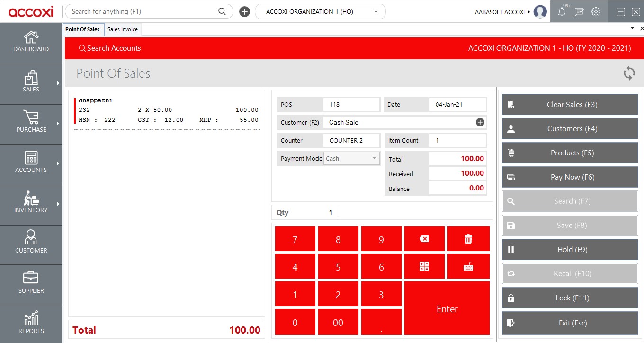Add new customer with plus icon
Viewport: 644px width, 343px height.
(x=480, y=122)
